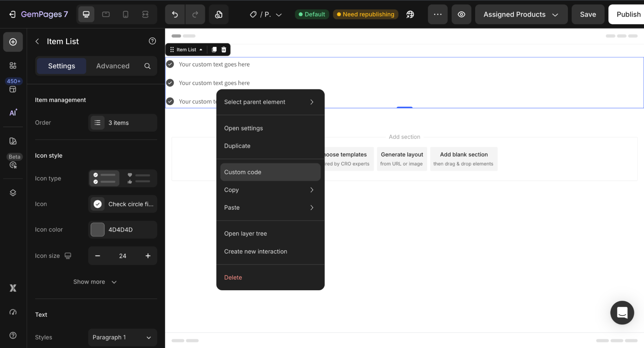Open the live chat bubble
Screen dimensions: 644x348
622,313
